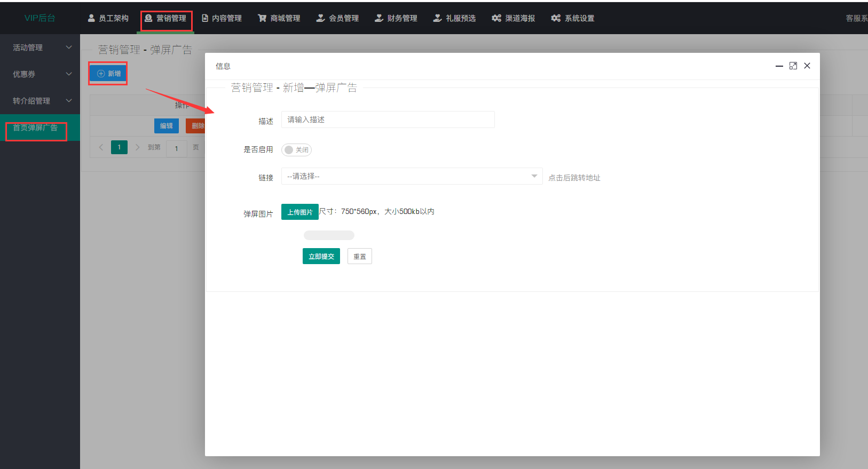This screenshot has height=469, width=868.
Task: Click the 财务管理 icon in navbar
Action: [x=379, y=18]
